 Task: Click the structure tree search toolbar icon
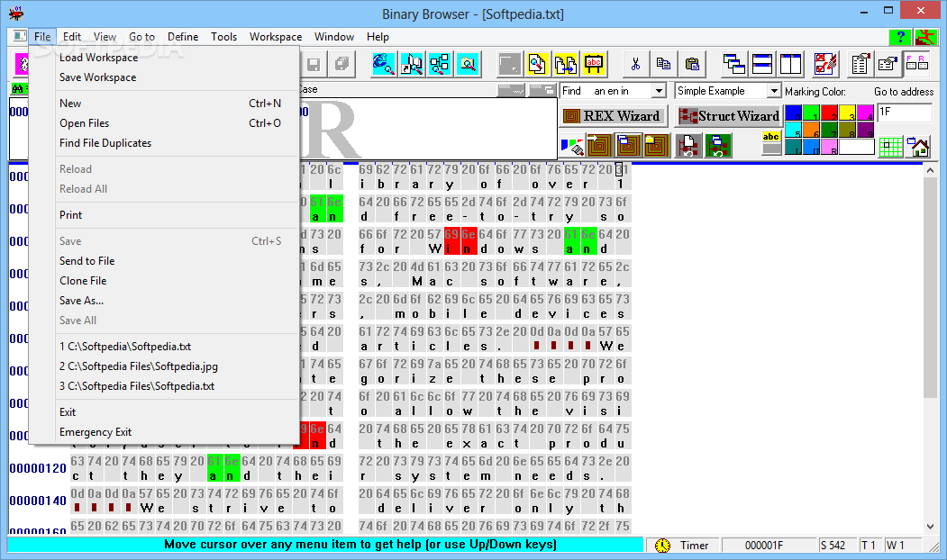(x=440, y=64)
